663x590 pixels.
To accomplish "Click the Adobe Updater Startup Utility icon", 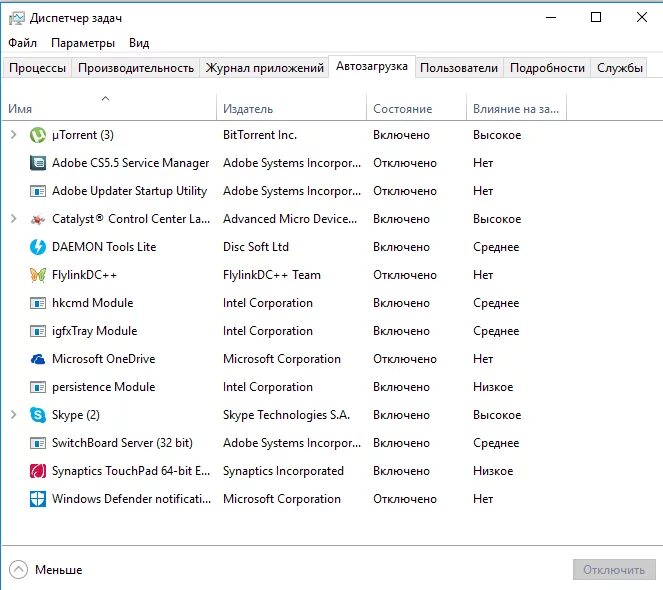I will (38, 191).
